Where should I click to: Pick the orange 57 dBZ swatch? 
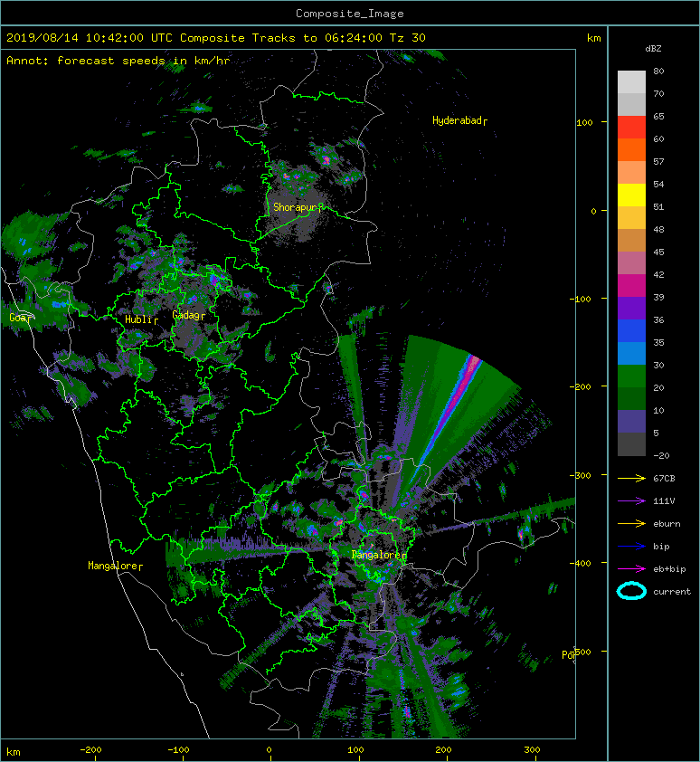point(631,149)
